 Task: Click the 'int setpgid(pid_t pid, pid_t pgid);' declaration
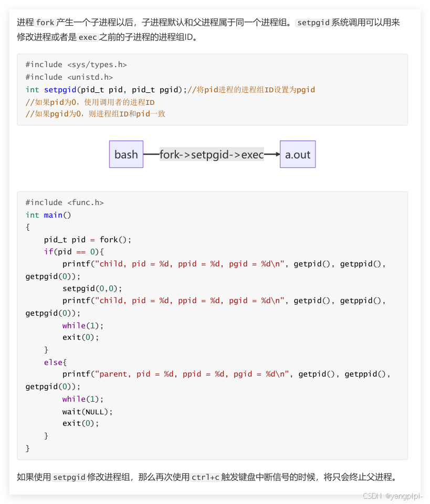tap(106, 90)
